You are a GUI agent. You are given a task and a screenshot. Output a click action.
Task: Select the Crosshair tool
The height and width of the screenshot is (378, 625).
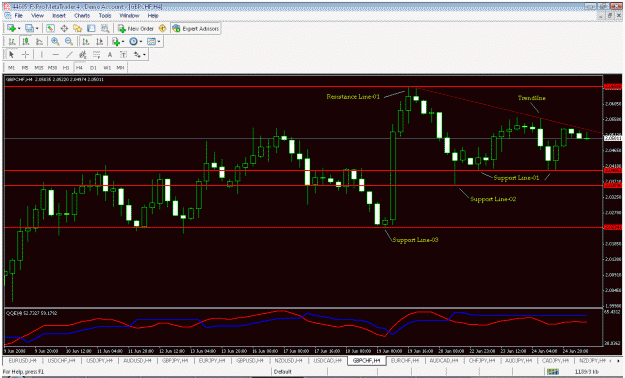pyautogui.click(x=25, y=55)
